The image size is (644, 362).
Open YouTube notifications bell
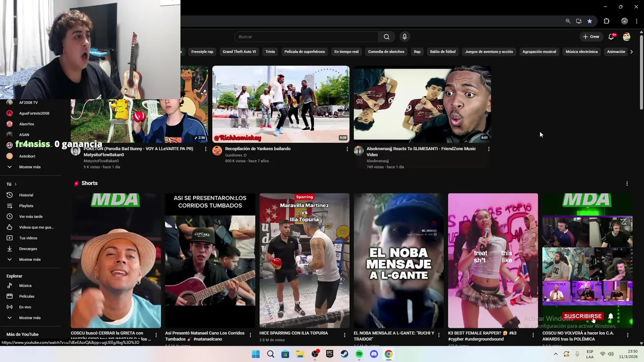(611, 37)
